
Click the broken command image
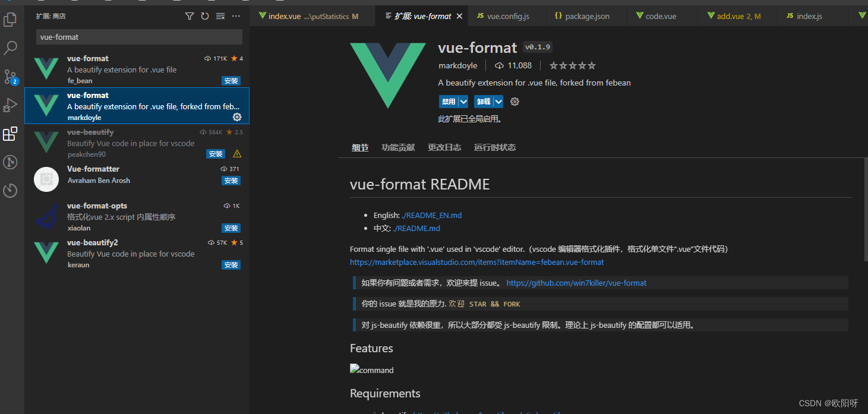pos(372,369)
